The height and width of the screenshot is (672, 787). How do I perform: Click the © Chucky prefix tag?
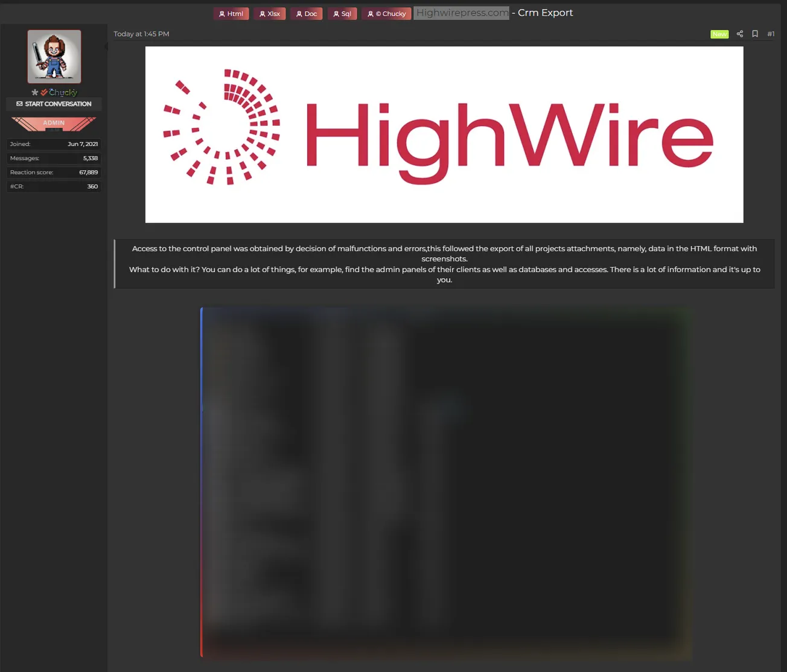[387, 14]
